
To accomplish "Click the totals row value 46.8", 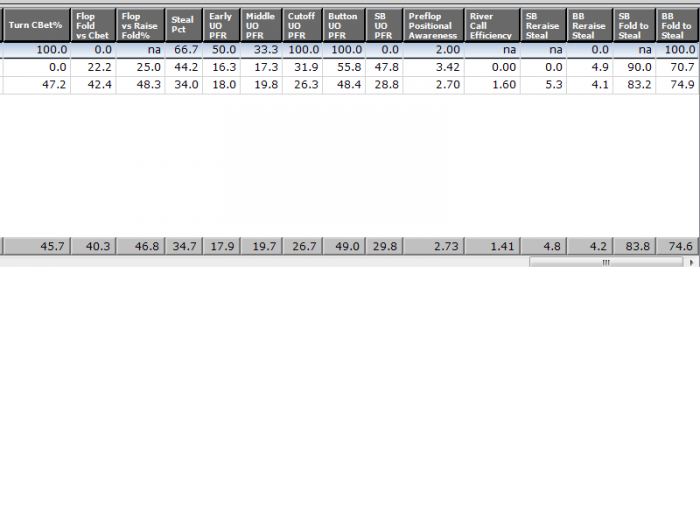I will [x=140, y=246].
